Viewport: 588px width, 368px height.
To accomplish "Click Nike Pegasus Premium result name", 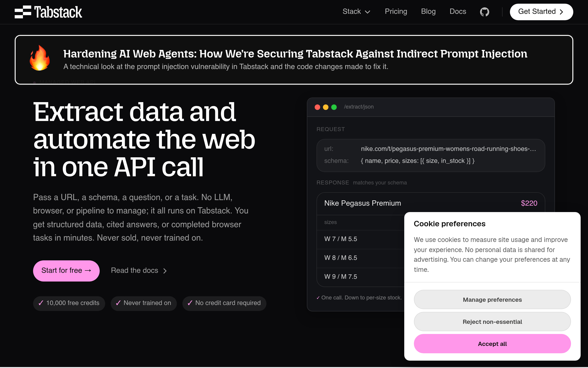I will (362, 203).
